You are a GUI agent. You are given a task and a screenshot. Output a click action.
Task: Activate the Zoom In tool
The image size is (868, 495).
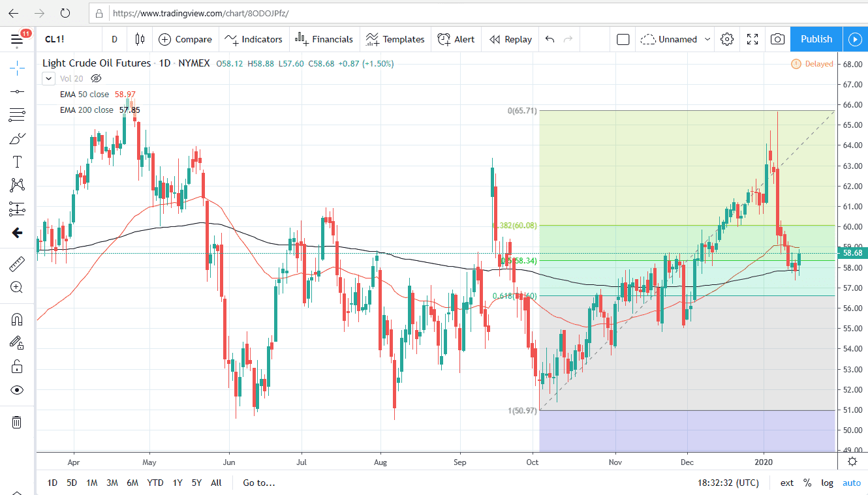(x=17, y=287)
